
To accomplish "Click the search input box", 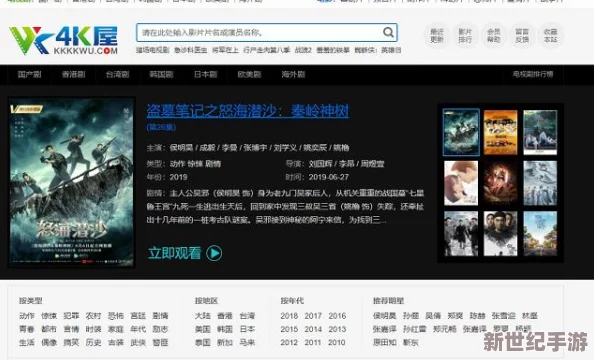I will tap(267, 33).
